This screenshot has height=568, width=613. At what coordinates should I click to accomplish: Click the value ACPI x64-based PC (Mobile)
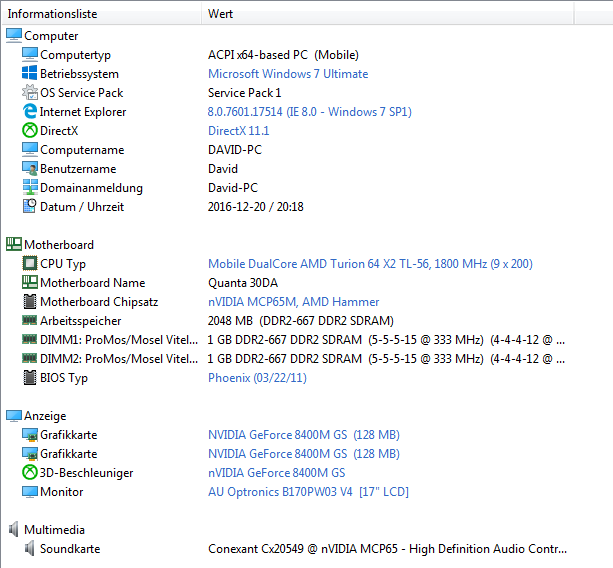[283, 55]
